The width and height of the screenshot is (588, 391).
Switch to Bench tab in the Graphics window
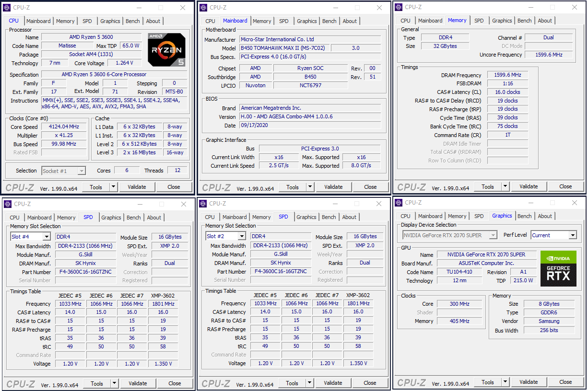525,216
